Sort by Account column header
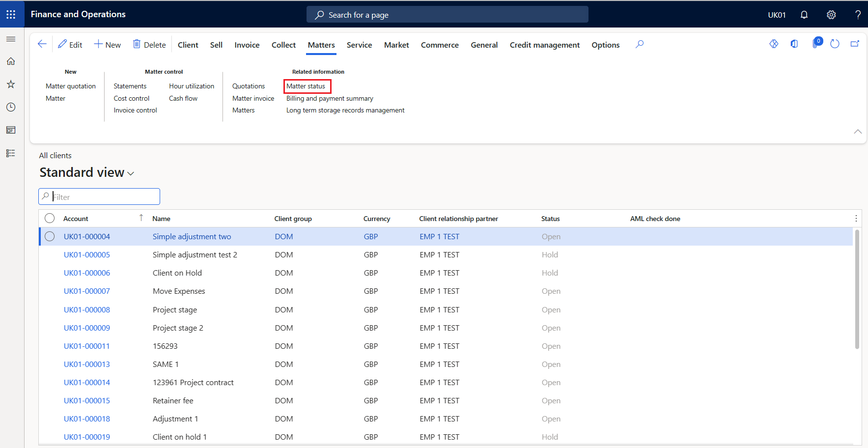Viewport: 868px width, 448px height. tap(76, 219)
